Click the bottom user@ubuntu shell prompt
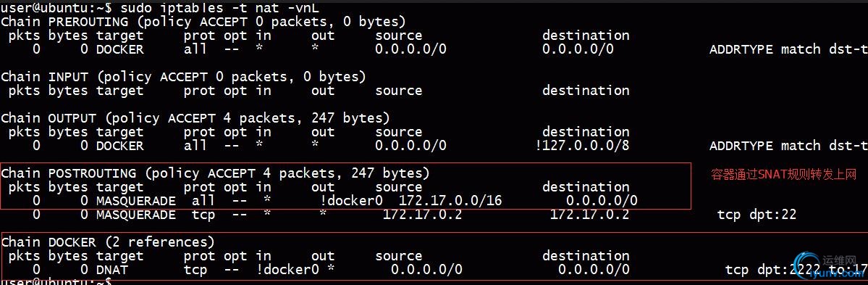The image size is (868, 285). pyautogui.click(x=56, y=281)
